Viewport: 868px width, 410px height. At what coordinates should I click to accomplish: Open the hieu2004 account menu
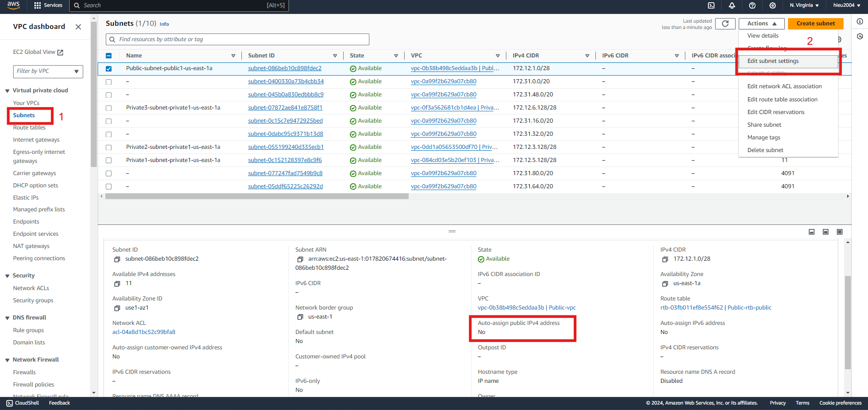click(x=847, y=5)
